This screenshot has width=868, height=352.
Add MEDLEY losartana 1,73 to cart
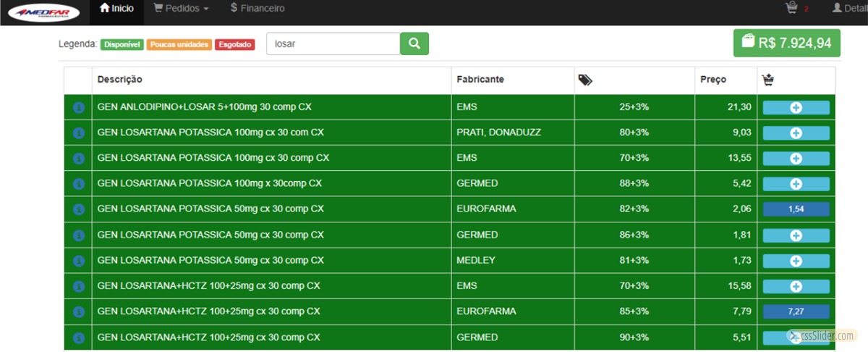click(796, 261)
